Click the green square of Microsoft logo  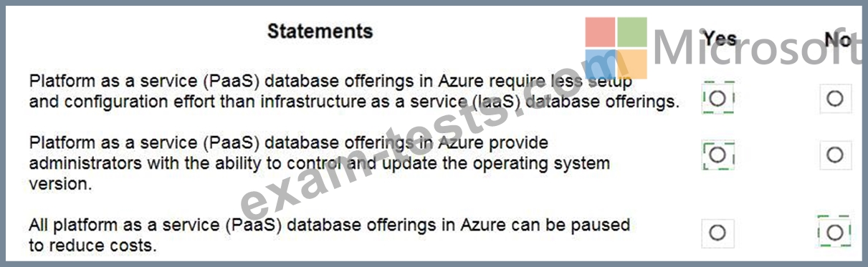tap(632, 32)
